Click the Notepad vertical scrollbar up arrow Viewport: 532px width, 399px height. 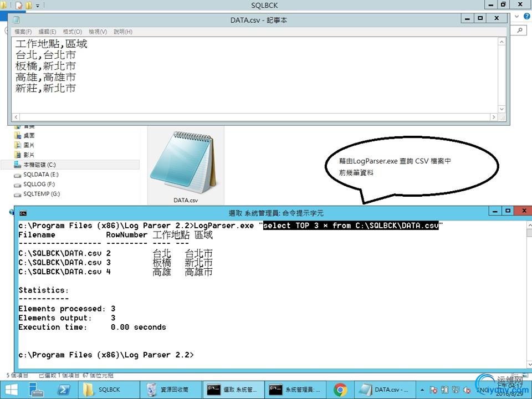502,42
